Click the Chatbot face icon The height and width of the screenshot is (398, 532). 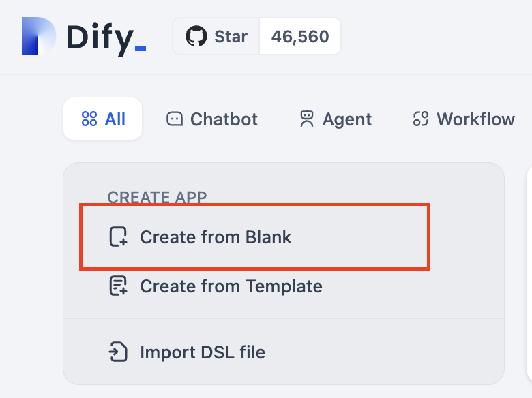tap(175, 119)
